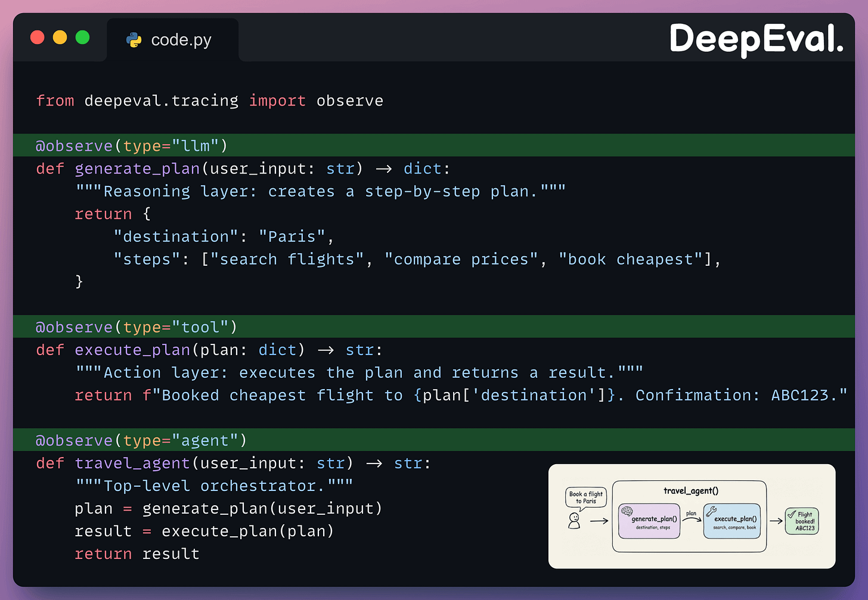868x600 pixels.
Task: Click the DeepEval logo
Action: coord(757,40)
